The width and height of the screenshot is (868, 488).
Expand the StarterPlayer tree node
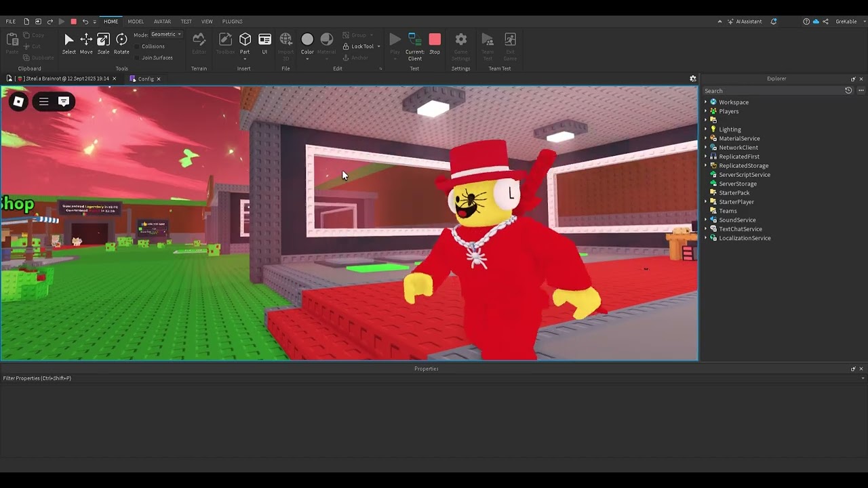[x=705, y=202]
